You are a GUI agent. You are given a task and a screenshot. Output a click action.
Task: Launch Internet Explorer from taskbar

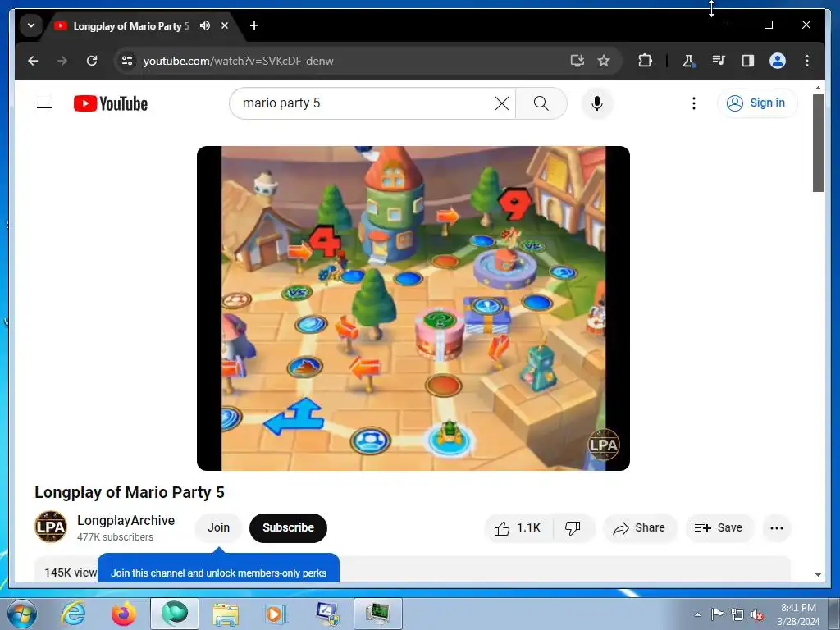coord(73,614)
